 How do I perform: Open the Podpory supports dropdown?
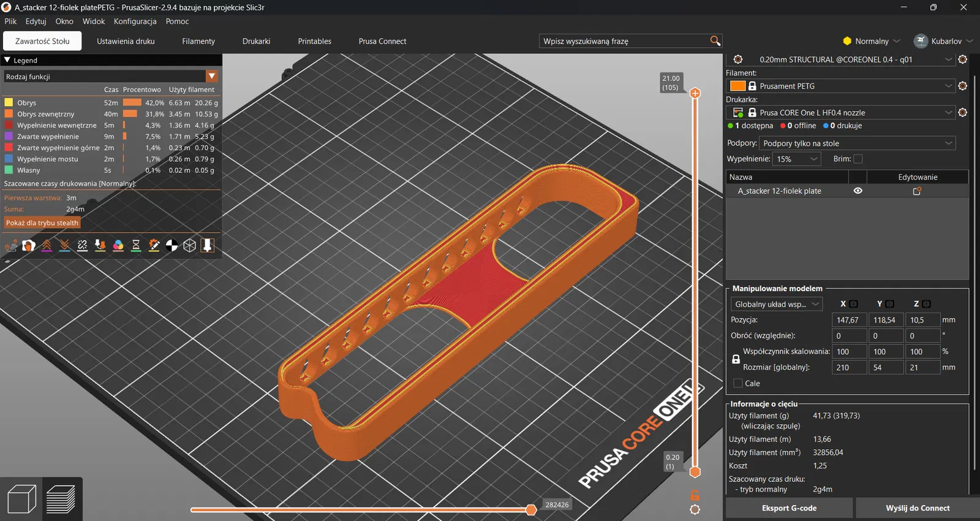coord(856,143)
